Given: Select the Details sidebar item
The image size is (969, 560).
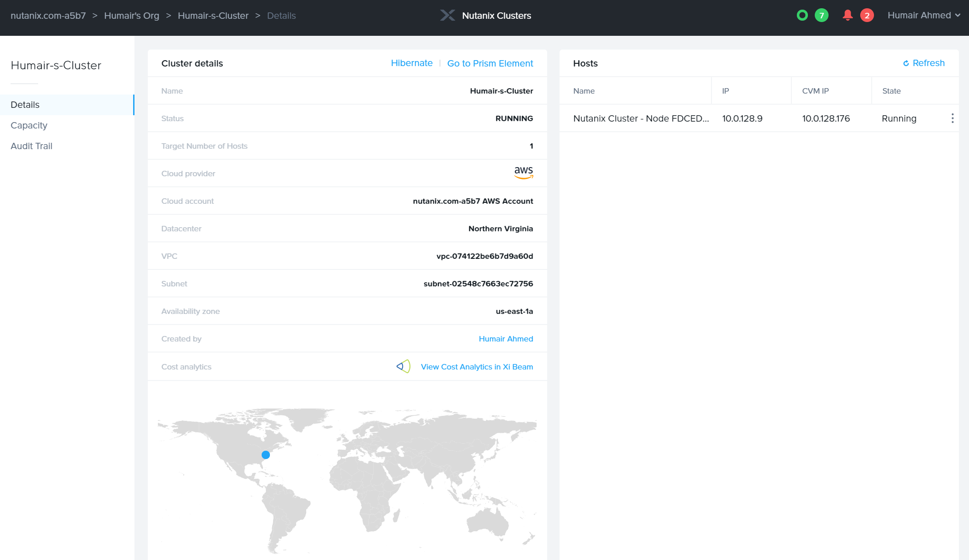Looking at the screenshot, I should click(67, 105).
